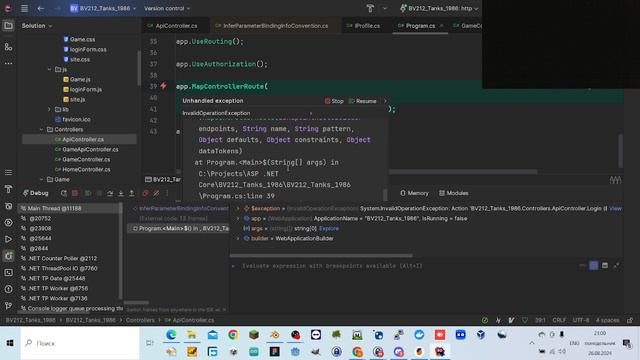Open the Memory tab in debugger
640x360 pixels.
(414, 193)
